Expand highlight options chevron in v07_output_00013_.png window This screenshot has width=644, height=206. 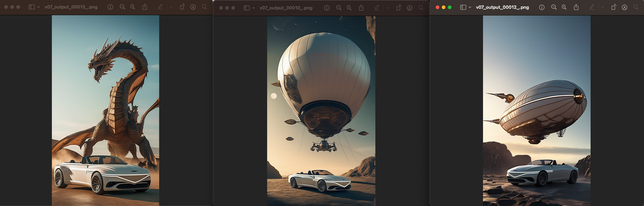(171, 7)
